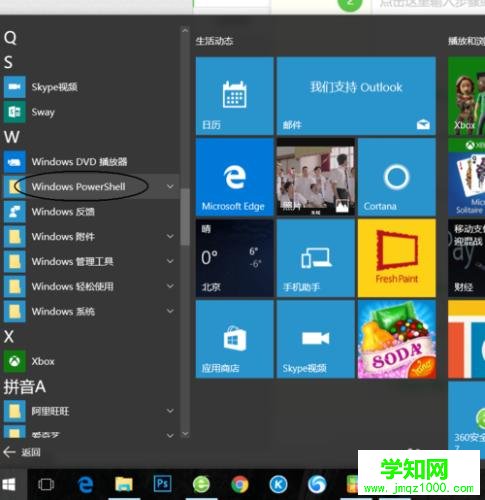Viewport: 485px width, 500px height.
Task: Open the 北京 weather tile
Action: [235, 258]
